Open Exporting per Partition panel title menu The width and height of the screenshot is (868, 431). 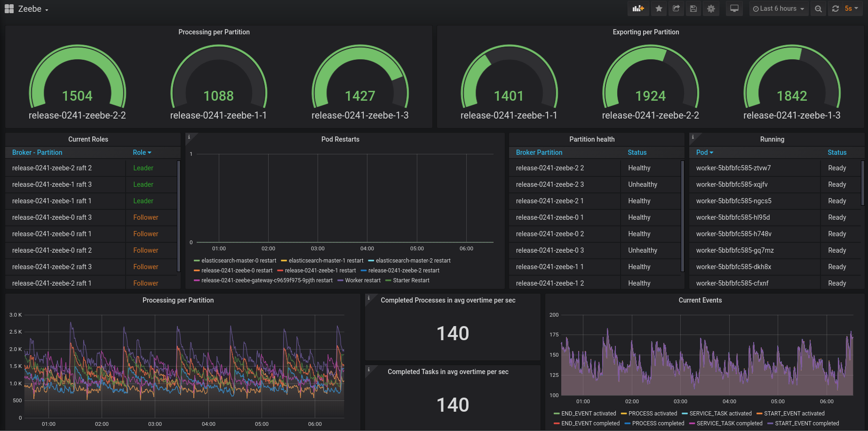[x=646, y=32]
